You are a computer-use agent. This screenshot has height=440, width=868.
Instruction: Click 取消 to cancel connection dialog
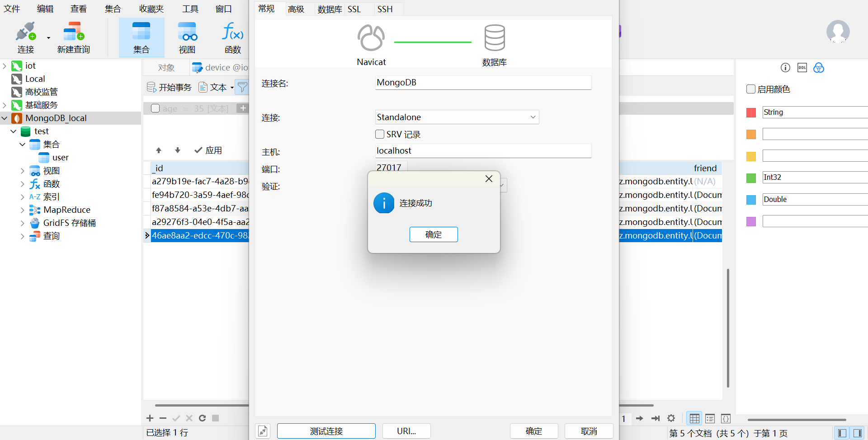(x=589, y=431)
